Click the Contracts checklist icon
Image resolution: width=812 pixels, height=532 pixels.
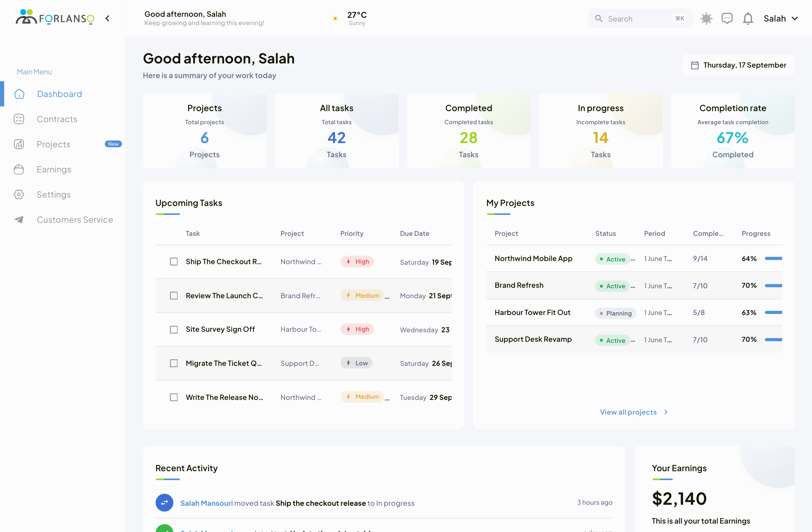click(19, 119)
